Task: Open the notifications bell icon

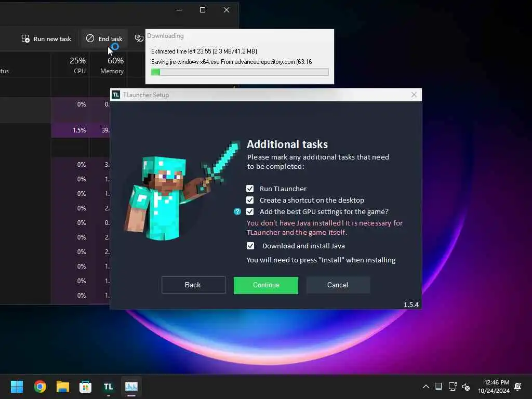Action: 518,387
